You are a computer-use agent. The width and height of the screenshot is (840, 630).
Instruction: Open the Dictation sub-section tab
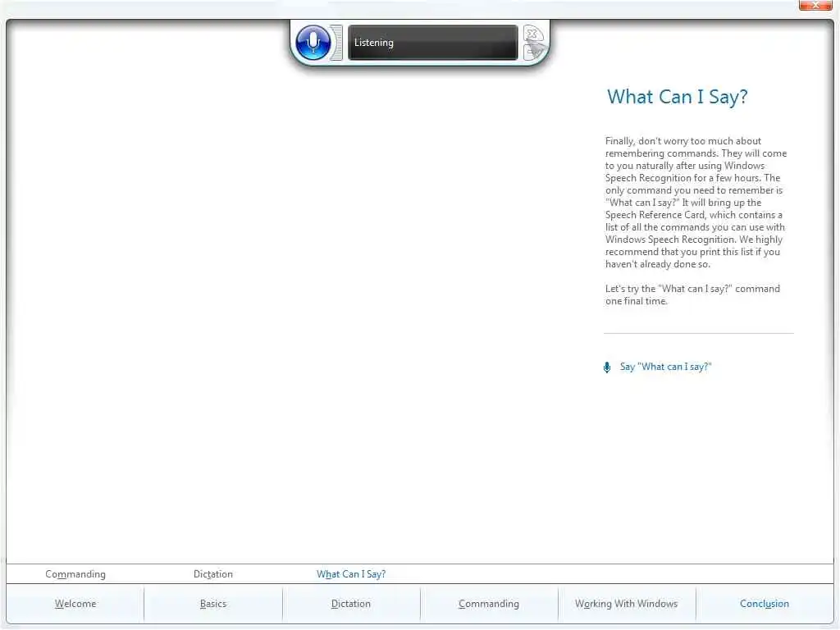[x=213, y=573]
